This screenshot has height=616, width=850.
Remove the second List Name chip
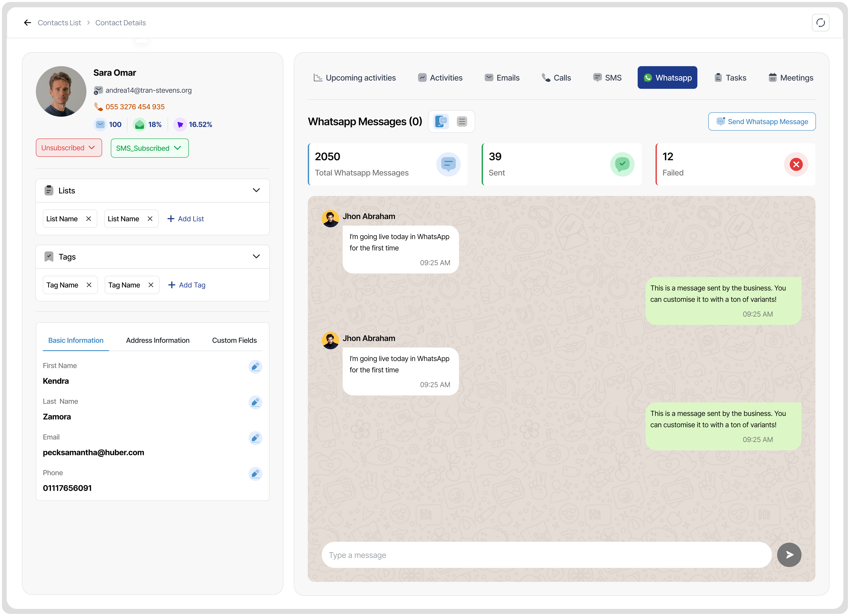pos(150,219)
